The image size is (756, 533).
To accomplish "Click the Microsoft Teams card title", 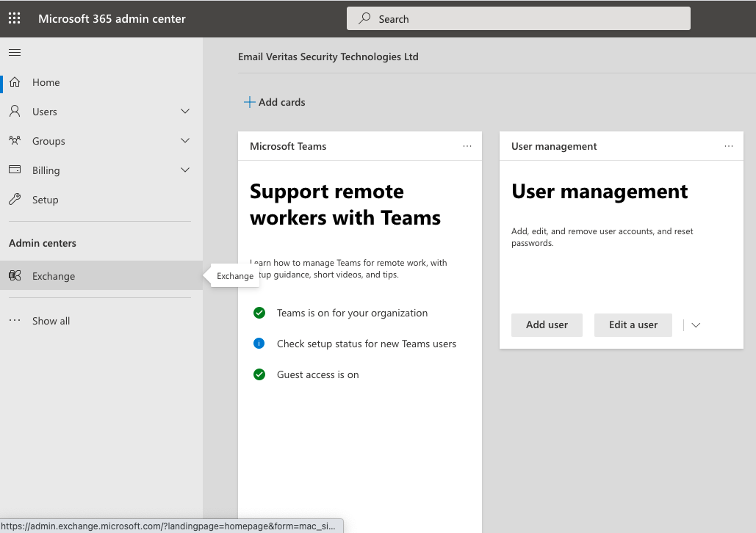I will click(x=288, y=146).
